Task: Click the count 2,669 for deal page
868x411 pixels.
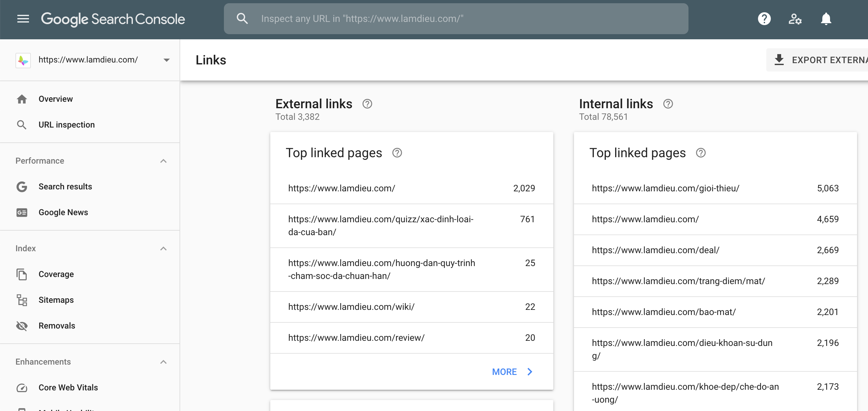Action: [827, 250]
